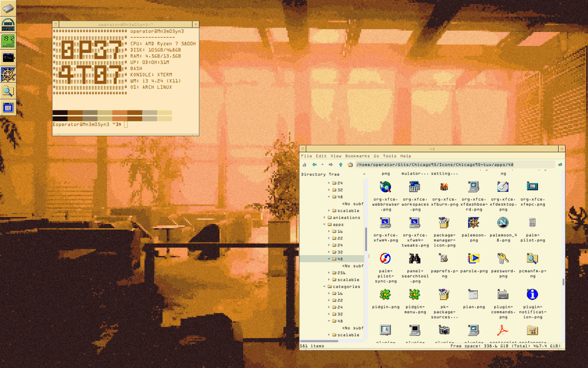Select palm-pilot.png file icon

pyautogui.click(x=532, y=223)
